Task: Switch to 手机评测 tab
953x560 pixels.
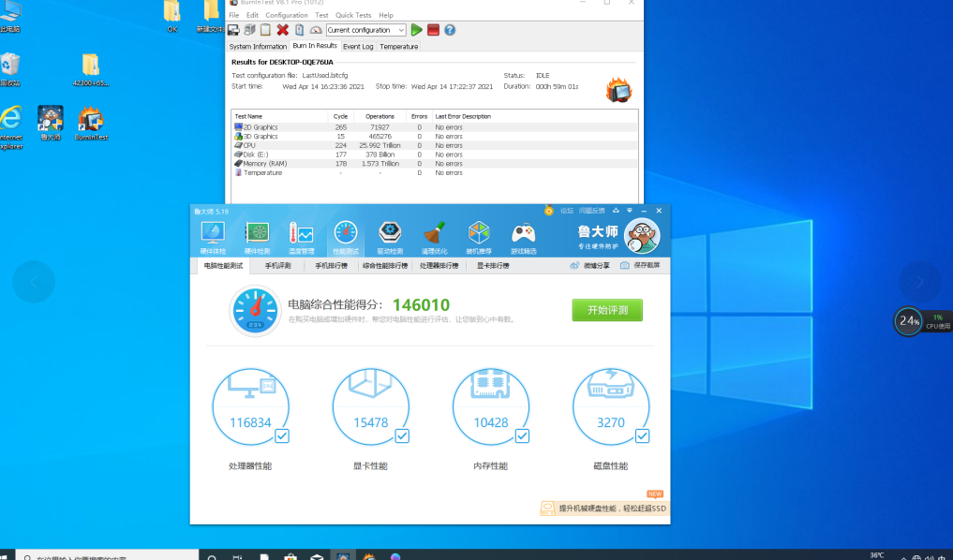Action: point(277,266)
